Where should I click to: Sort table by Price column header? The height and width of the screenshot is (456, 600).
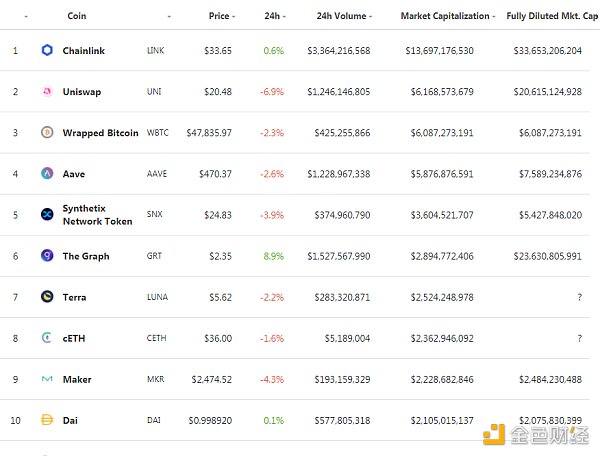tap(220, 16)
